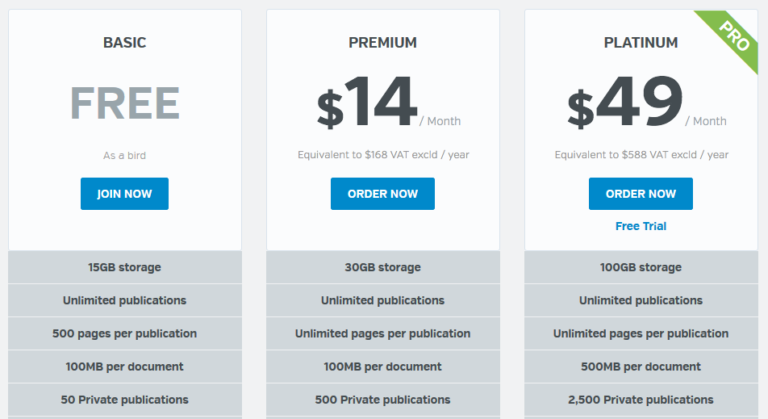The image size is (768, 419).
Task: Click 500MB per document feature row
Action: point(640,366)
